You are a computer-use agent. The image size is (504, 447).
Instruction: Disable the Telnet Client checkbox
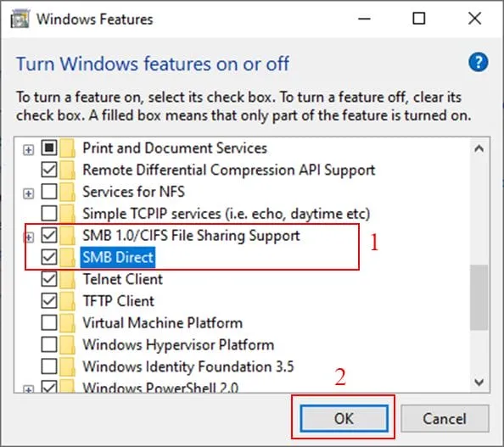(x=49, y=279)
